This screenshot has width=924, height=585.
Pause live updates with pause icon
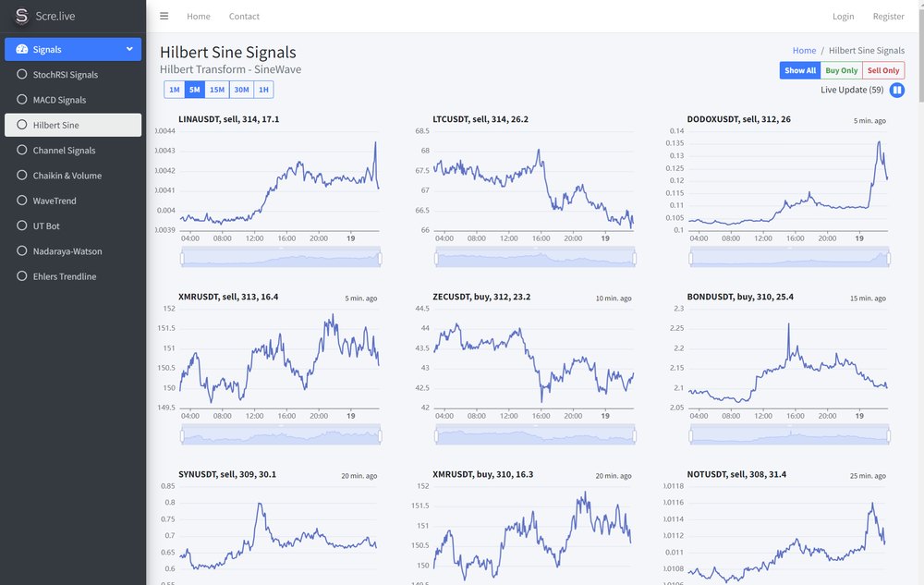[x=897, y=91]
